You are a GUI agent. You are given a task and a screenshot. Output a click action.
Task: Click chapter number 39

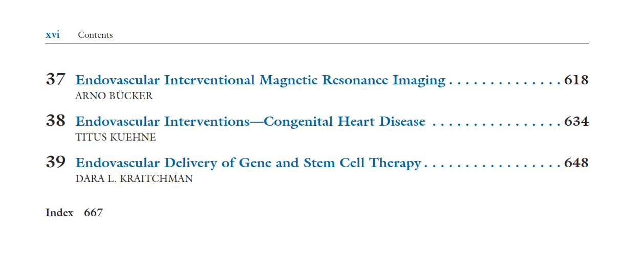point(56,163)
